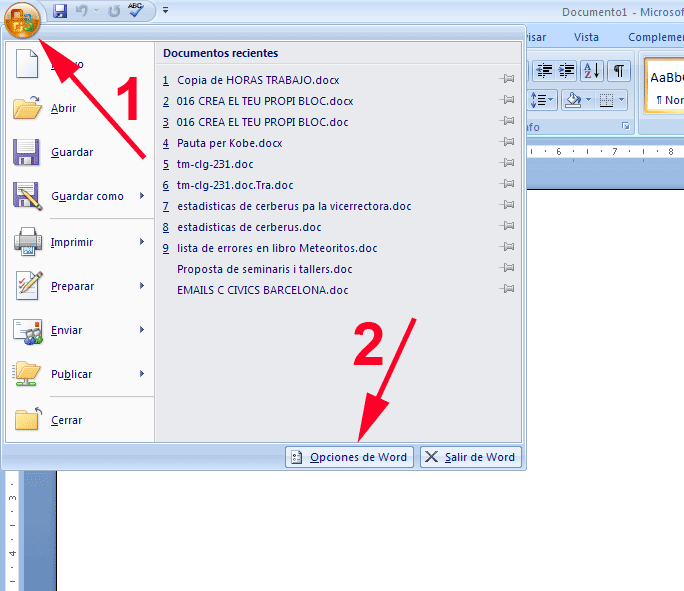Click the show paragraph marks (¶) icon
Screen dimensions: 684x591
(619, 70)
